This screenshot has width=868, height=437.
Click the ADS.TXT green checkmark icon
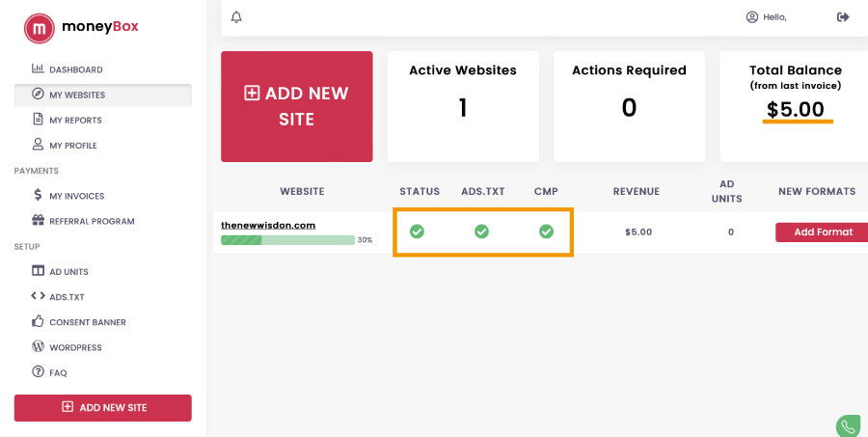pos(481,232)
